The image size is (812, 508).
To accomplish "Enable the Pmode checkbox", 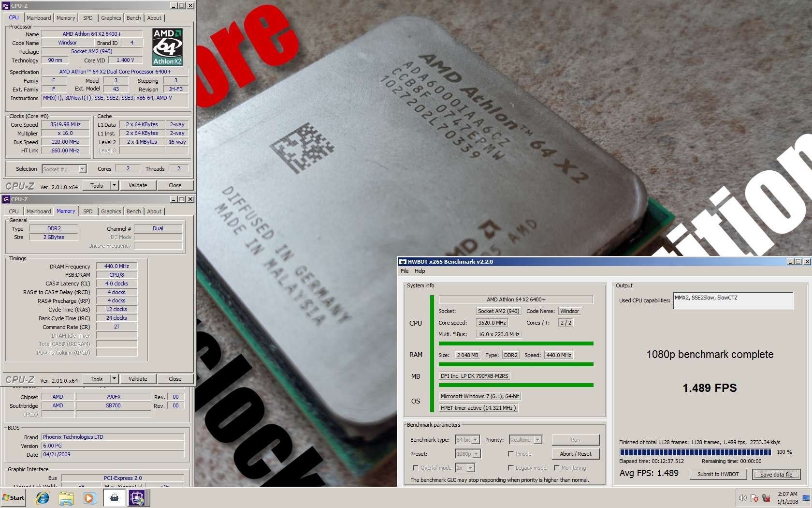I will (x=511, y=454).
